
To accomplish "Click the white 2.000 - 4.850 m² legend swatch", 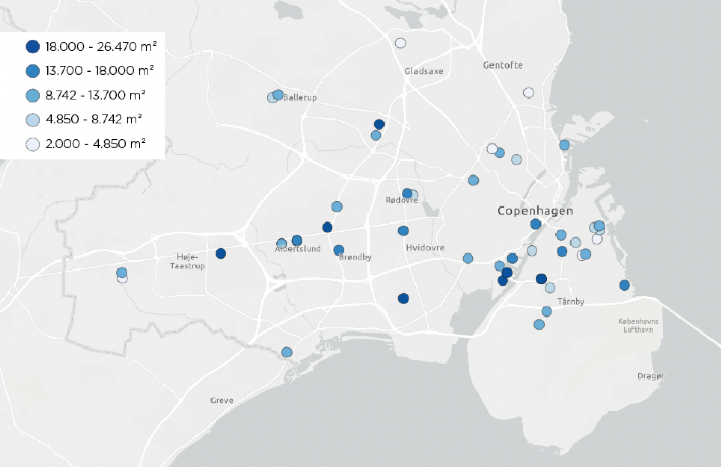I will tap(33, 144).
